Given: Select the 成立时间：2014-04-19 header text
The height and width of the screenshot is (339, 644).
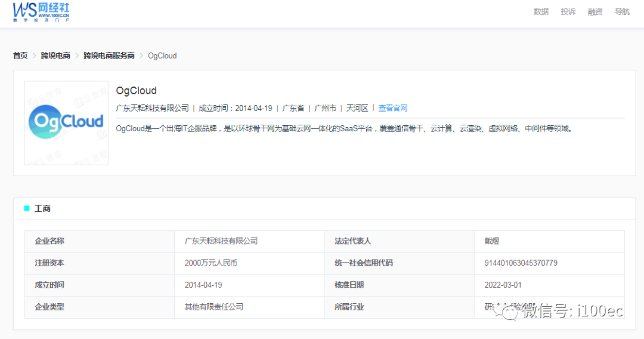Looking at the screenshot, I should [236, 108].
